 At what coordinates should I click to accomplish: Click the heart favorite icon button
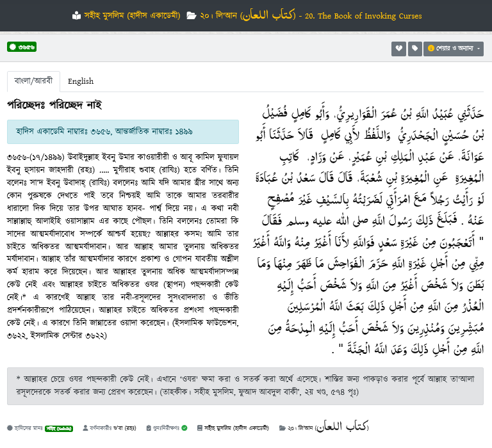click(398, 49)
